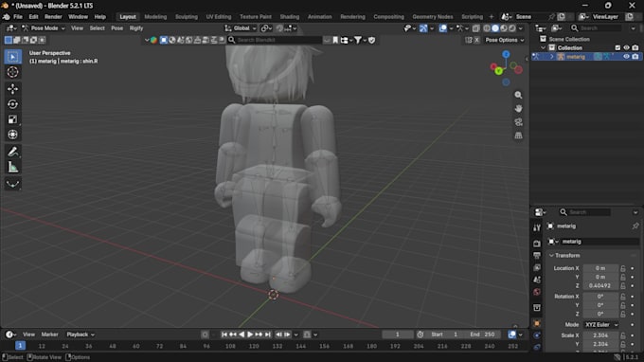Image resolution: width=644 pixels, height=362 pixels.
Task: Open the File menu
Action: 18,17
